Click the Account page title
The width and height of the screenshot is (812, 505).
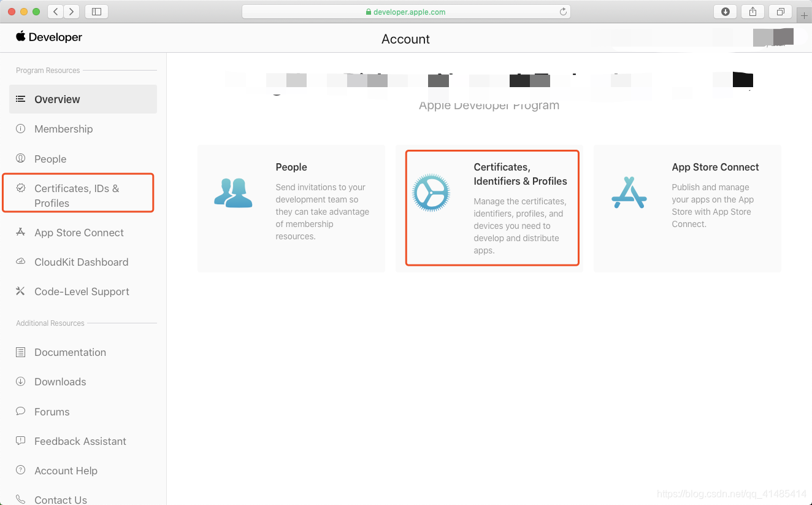[x=405, y=39]
